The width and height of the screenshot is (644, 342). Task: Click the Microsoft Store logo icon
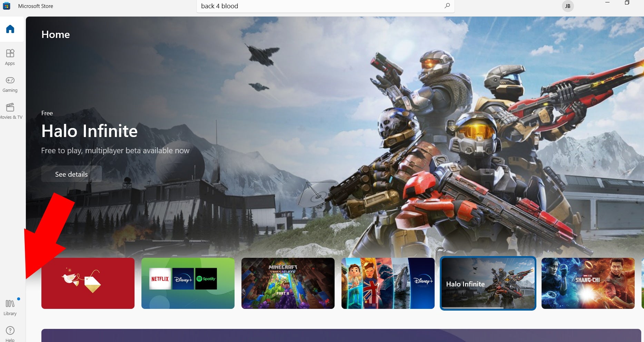[7, 6]
